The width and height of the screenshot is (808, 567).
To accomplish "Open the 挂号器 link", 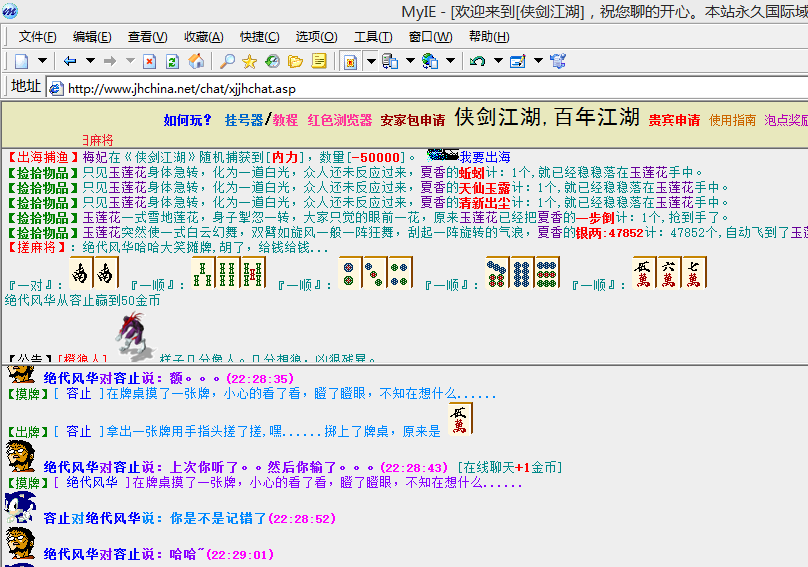I will tap(244, 120).
